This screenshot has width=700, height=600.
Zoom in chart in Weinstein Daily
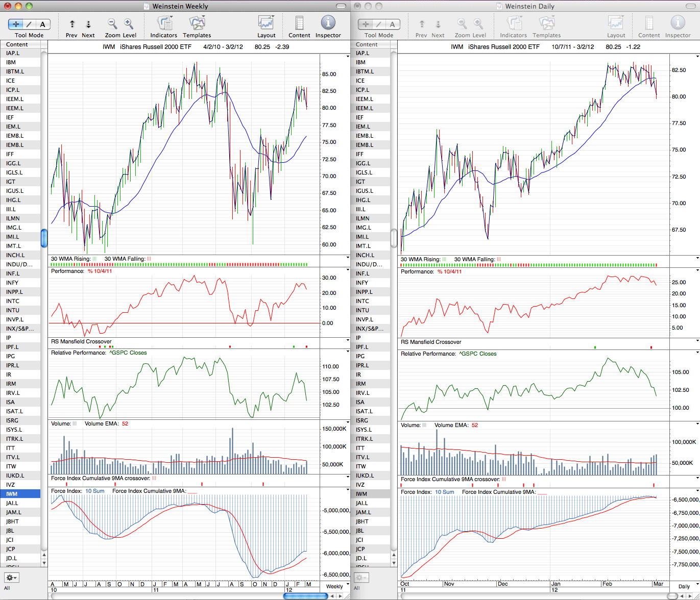[x=478, y=23]
